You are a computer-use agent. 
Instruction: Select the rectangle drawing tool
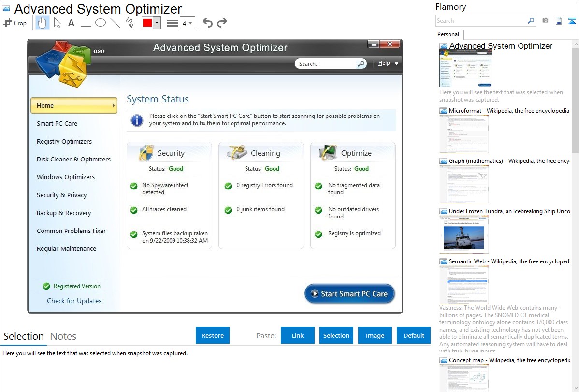click(86, 23)
